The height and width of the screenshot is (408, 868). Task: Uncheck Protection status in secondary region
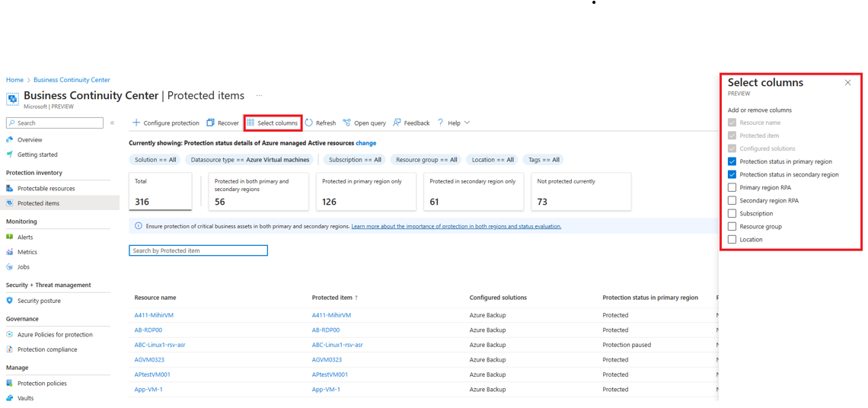coord(732,174)
